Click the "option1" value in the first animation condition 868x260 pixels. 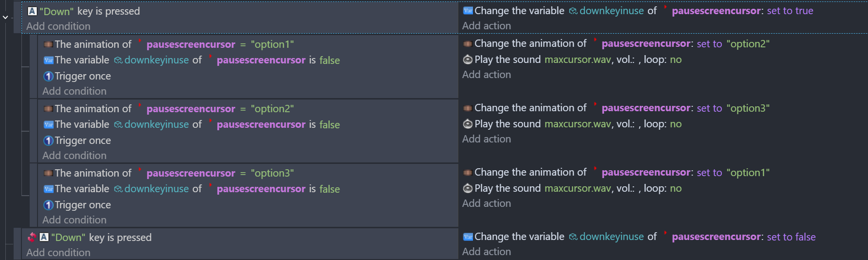(x=272, y=44)
